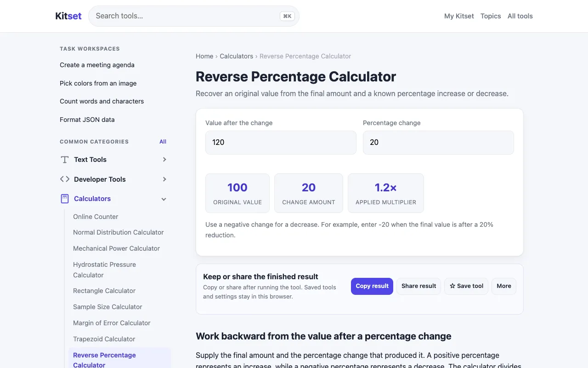
Task: Click the Text Tools icon in sidebar
Action: pos(65,160)
